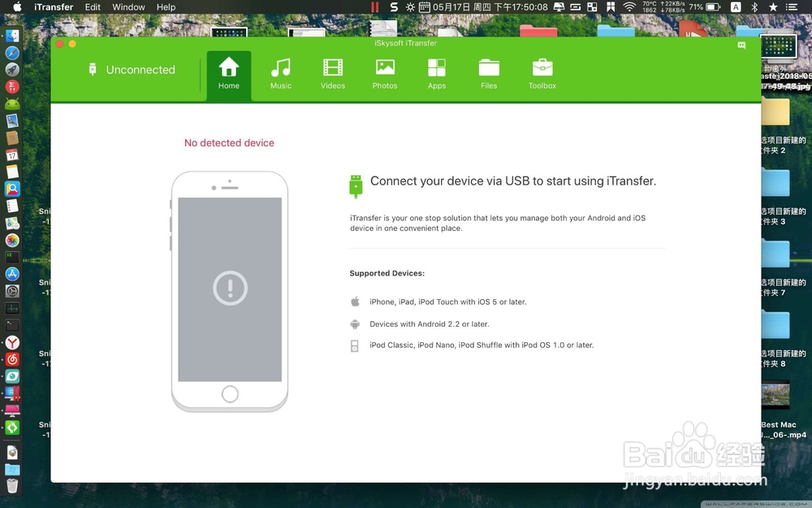Launch Safari from the dock
812x508 pixels.
click(x=12, y=52)
